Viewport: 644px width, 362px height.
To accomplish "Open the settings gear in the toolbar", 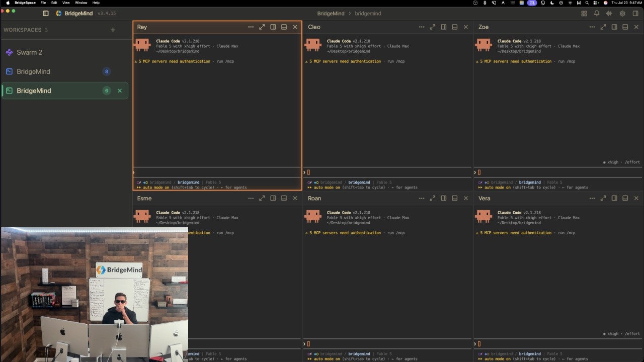I will coord(622,14).
